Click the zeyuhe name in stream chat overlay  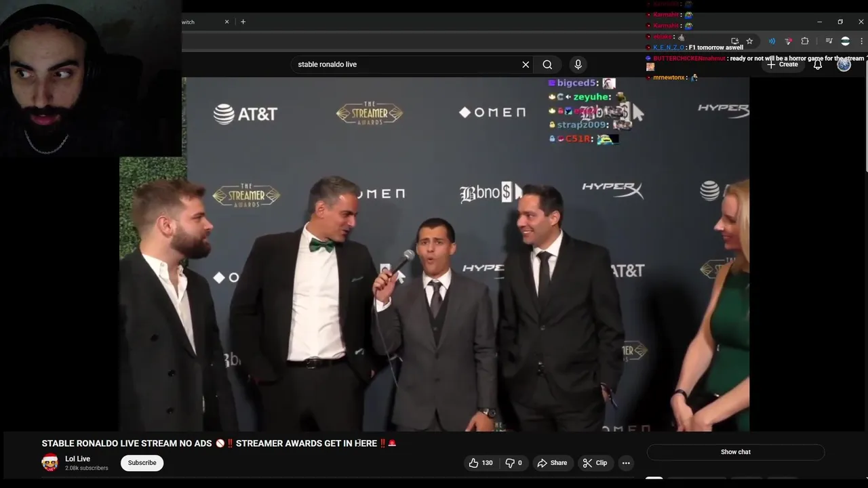click(x=591, y=97)
